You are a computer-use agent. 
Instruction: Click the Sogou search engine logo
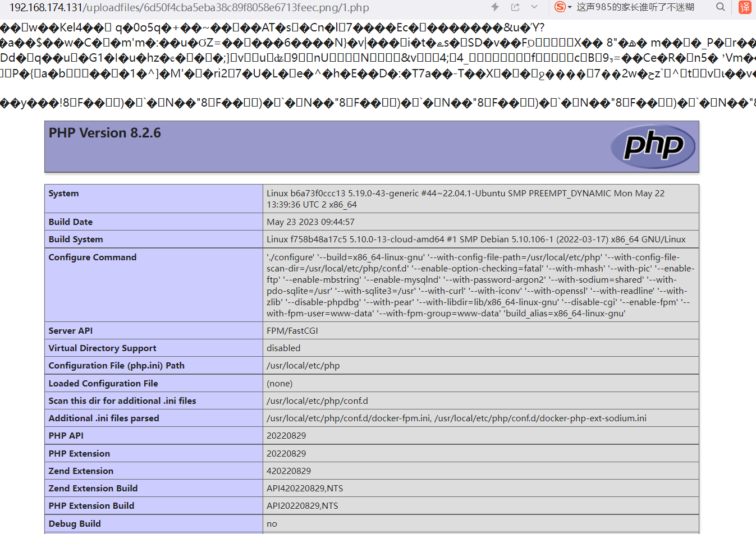[560, 7]
